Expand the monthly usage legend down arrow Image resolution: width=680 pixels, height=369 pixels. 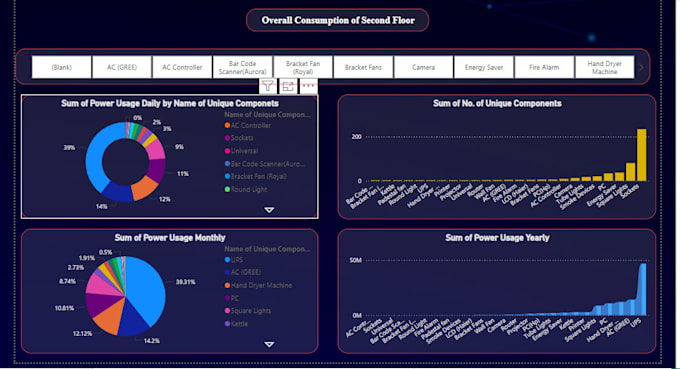[x=269, y=344]
